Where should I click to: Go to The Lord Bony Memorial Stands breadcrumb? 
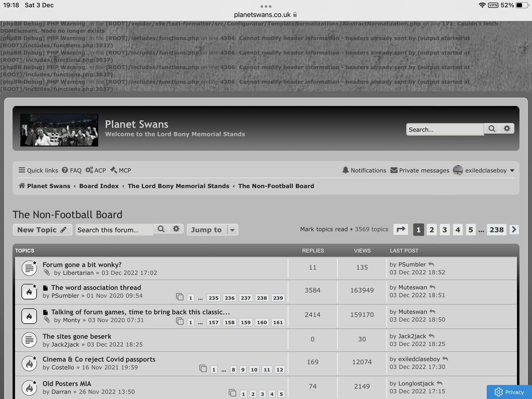coord(178,186)
